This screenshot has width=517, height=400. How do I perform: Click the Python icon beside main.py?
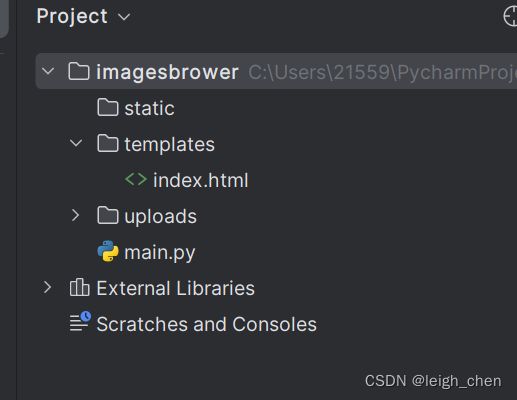[108, 251]
